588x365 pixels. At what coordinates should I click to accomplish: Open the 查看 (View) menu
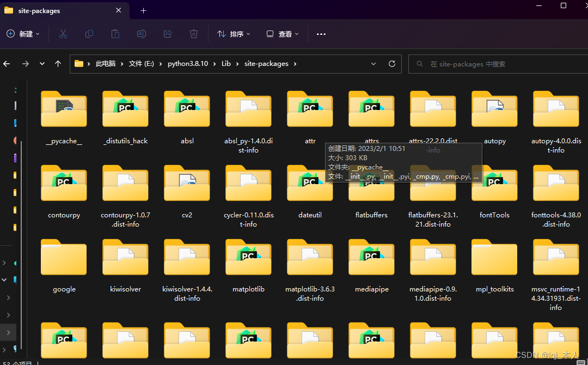point(282,34)
